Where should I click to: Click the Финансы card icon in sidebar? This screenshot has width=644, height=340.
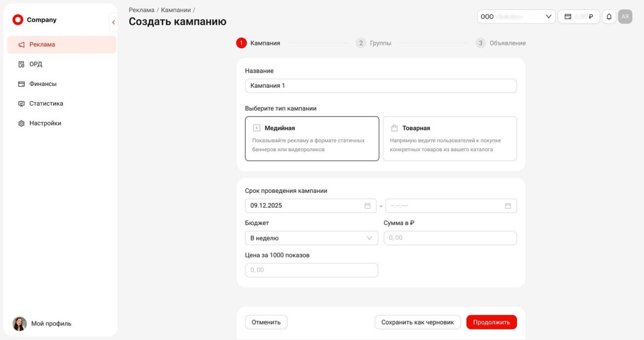click(21, 84)
